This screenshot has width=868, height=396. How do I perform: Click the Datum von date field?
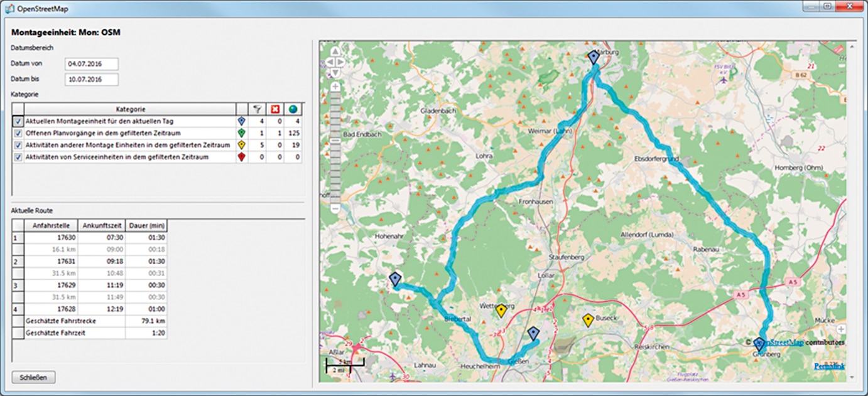tap(91, 64)
